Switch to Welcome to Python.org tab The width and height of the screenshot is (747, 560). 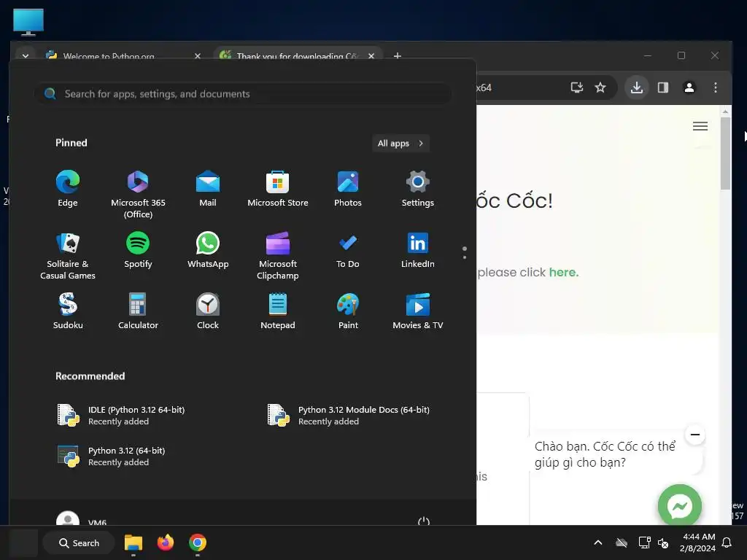point(109,55)
